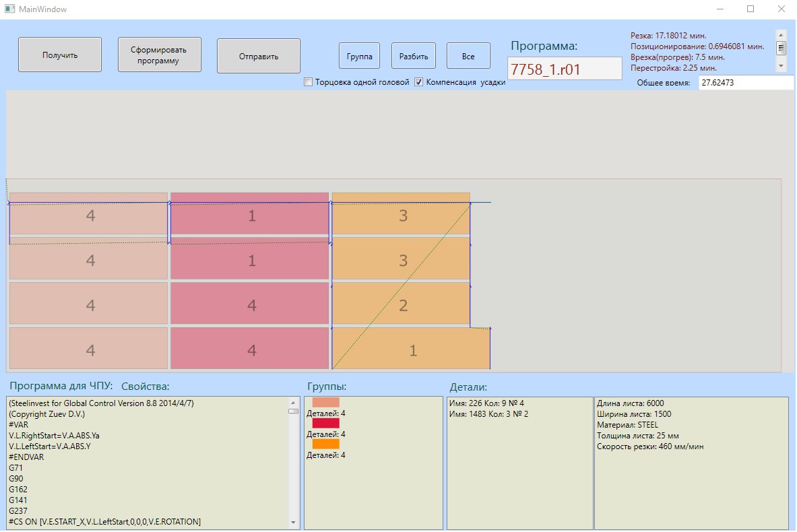This screenshot has height=532, width=797.
Task: Click up arrow of time info scrollbar
Action: [x=782, y=35]
